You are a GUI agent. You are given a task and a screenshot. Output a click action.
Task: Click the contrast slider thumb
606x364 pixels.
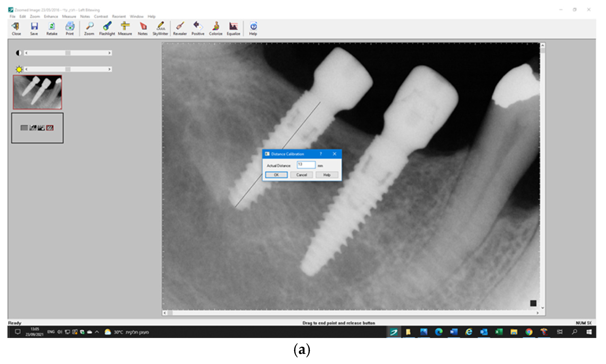[68, 53]
